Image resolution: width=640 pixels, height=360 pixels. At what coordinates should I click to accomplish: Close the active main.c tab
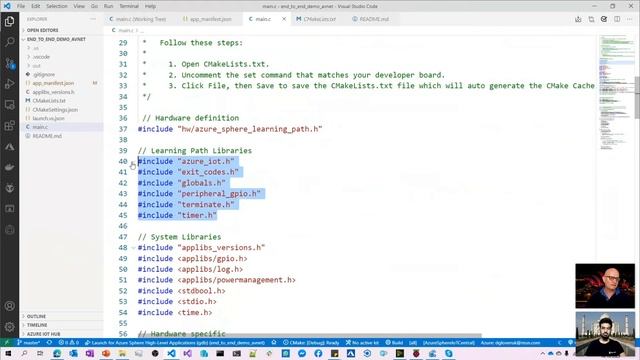point(284,19)
